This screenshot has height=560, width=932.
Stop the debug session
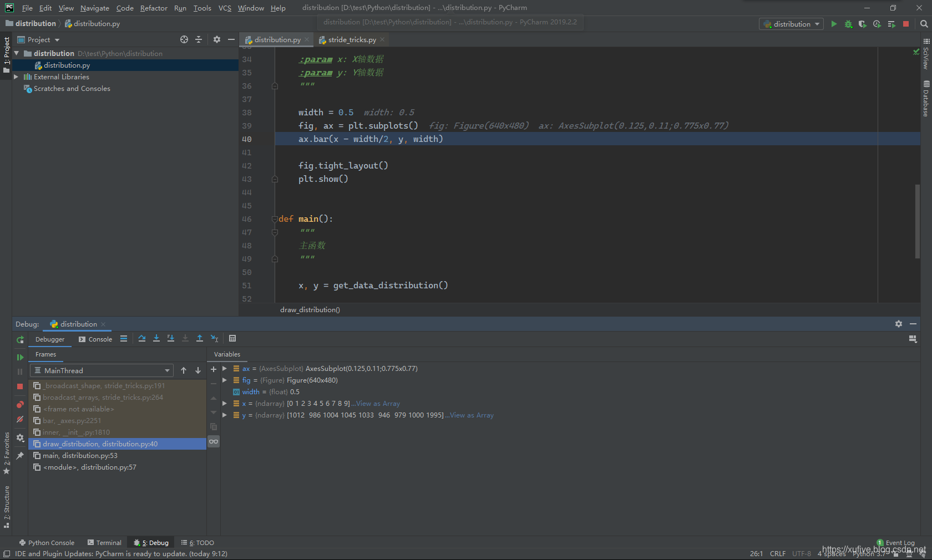[x=20, y=386]
